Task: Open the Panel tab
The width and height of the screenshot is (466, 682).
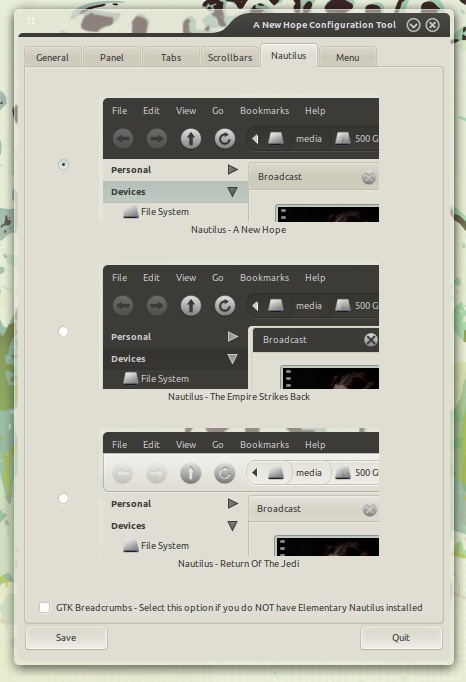Action: tap(112, 57)
